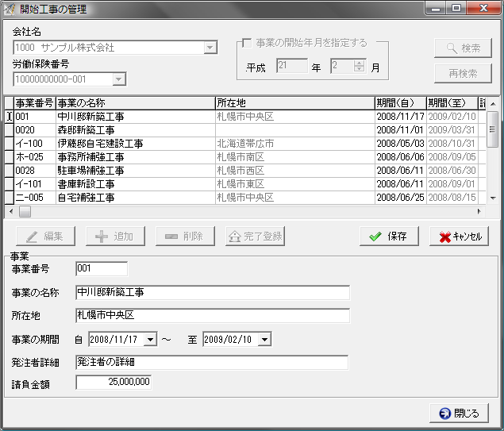Open the start date 2008/11/17 picker

click(x=151, y=340)
